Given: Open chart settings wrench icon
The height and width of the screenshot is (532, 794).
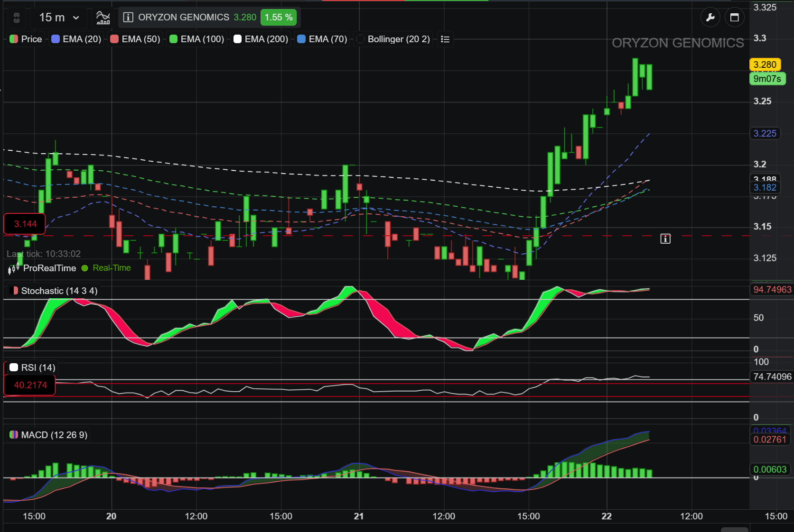Looking at the screenshot, I should (x=710, y=18).
